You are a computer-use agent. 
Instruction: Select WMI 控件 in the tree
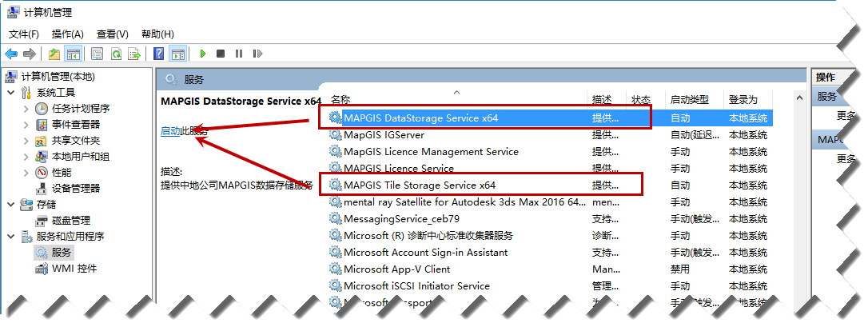click(x=74, y=269)
